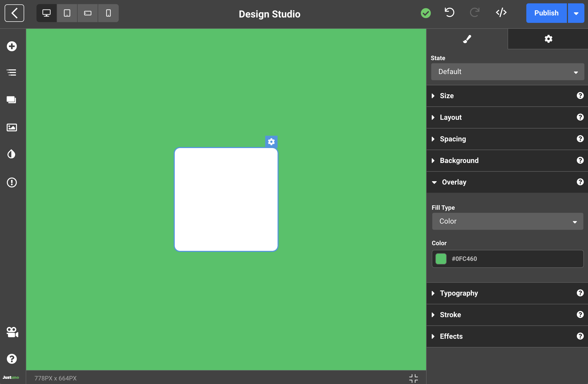This screenshot has height=384, width=588.
Task: Click the code editor brackets icon
Action: pos(501,13)
